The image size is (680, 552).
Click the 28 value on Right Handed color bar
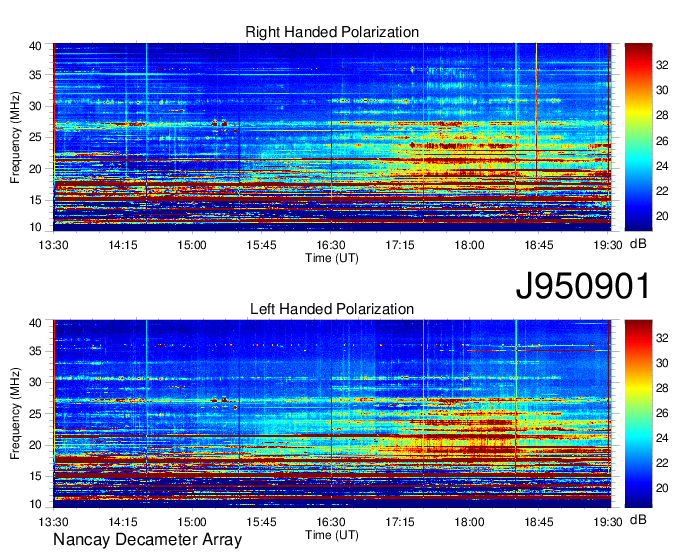(x=662, y=115)
